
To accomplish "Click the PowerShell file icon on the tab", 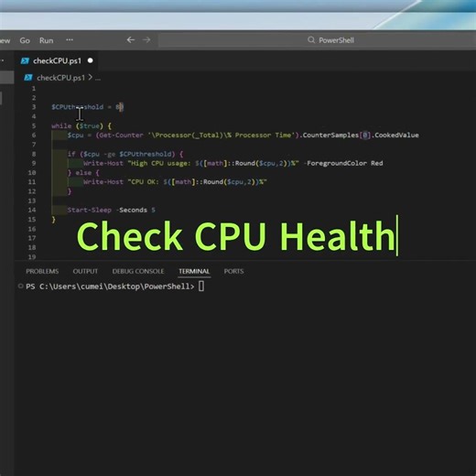I will [25, 61].
